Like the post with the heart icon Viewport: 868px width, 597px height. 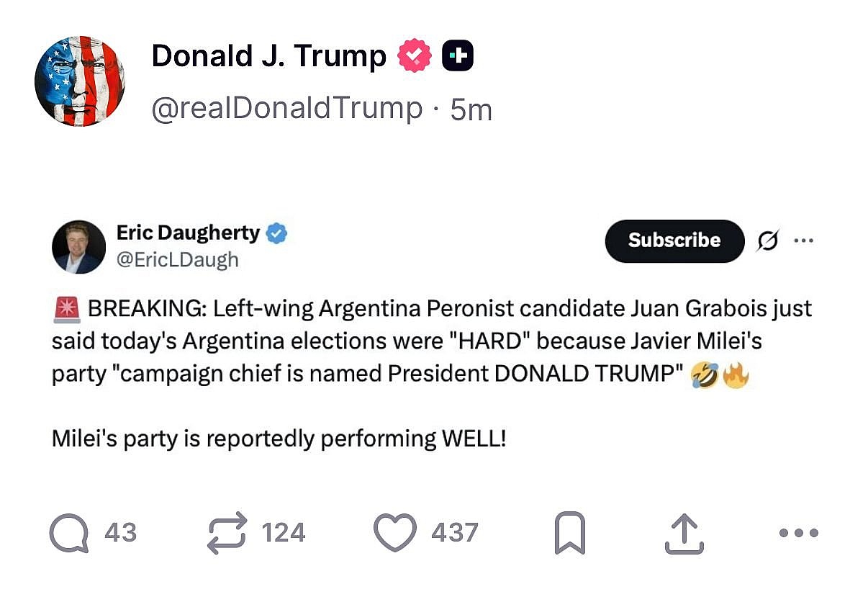tap(395, 533)
